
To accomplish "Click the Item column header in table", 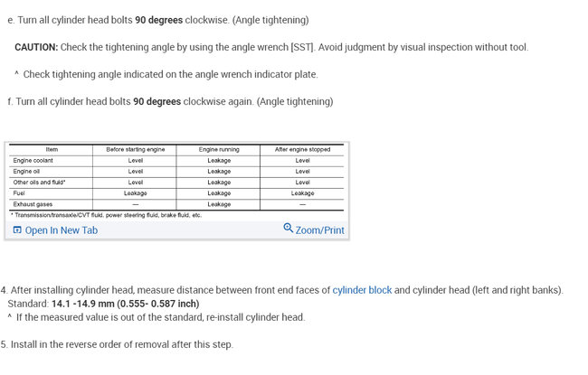I will (52, 149).
